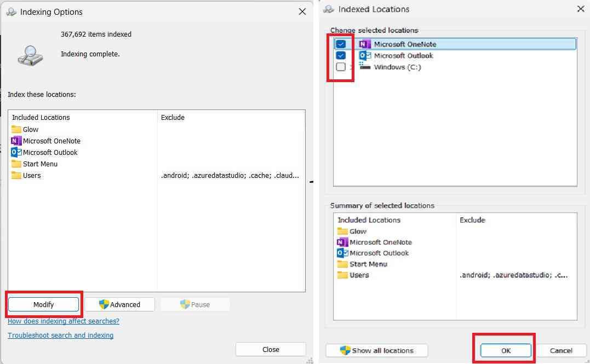Click the Microsoft Outlook icon in Included Locations
590x364 pixels.
coord(17,152)
